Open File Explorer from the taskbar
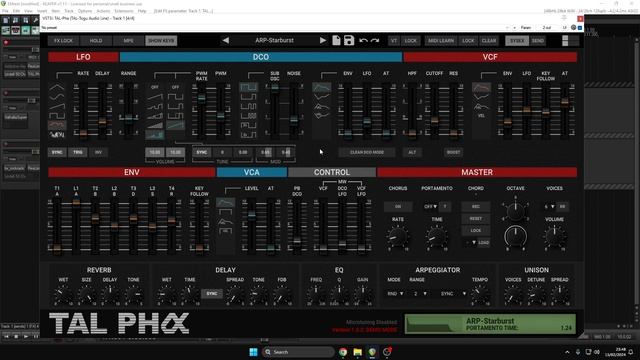The width and height of the screenshot is (640, 360). pos(358,352)
